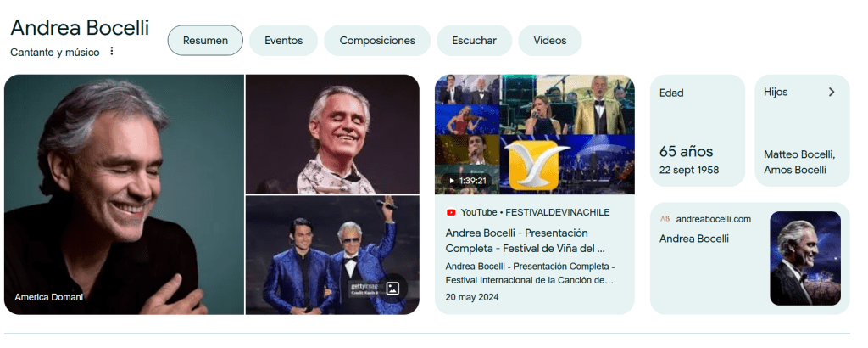Expand the Hijos card chevron

click(831, 92)
